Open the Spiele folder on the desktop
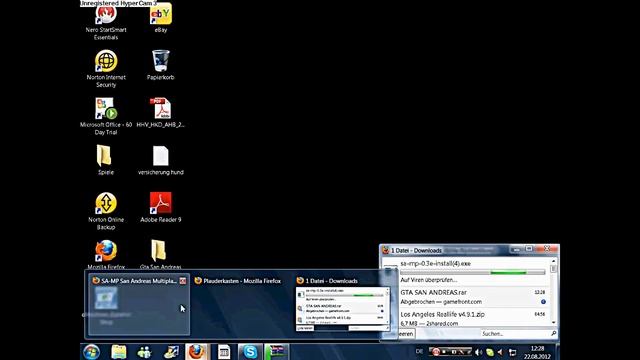This screenshot has height=360, width=640. click(x=106, y=160)
